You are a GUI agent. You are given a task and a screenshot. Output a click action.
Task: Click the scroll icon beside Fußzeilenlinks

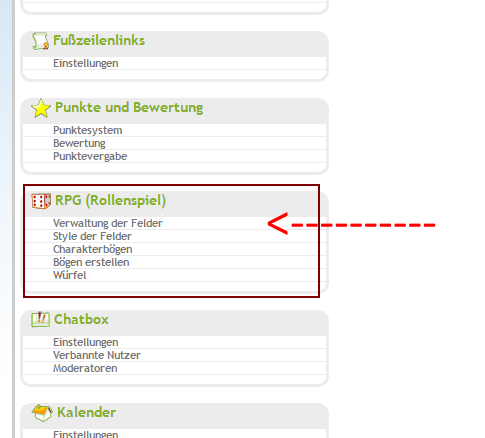41,41
